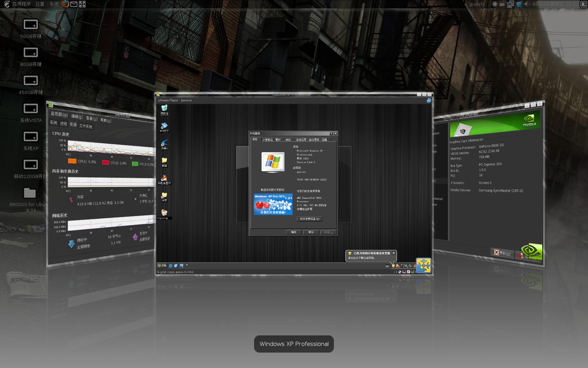This screenshot has height=368, width=588.
Task: Click the volume speaker icon in top panel
Action: [x=526, y=4]
